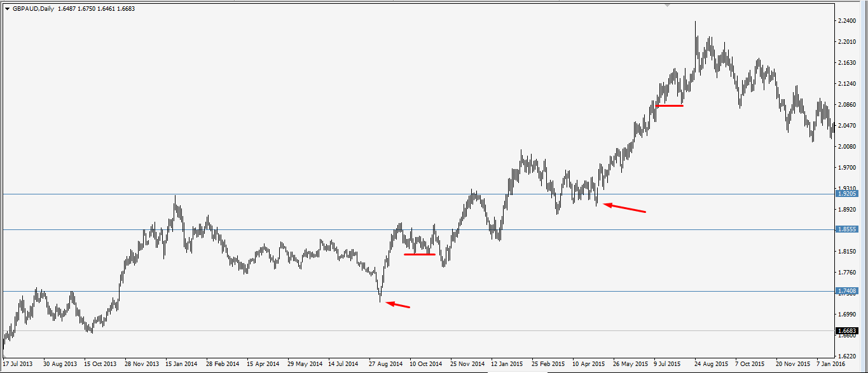
Task: Click the 1.9700 value on price axis
Action: [846, 167]
